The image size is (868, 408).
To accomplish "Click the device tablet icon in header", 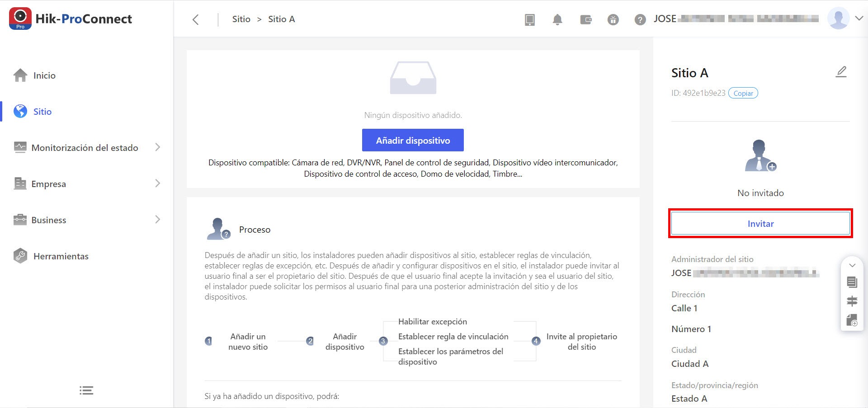I will click(530, 19).
